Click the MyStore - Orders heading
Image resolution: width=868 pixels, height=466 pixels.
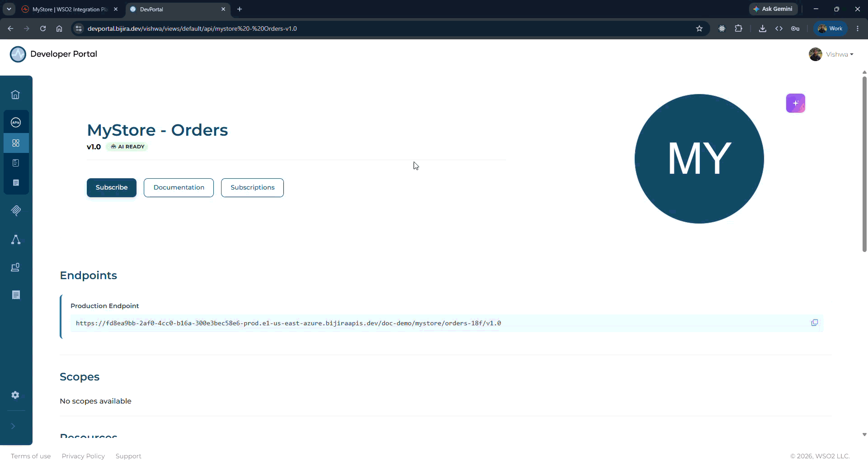[x=157, y=130]
